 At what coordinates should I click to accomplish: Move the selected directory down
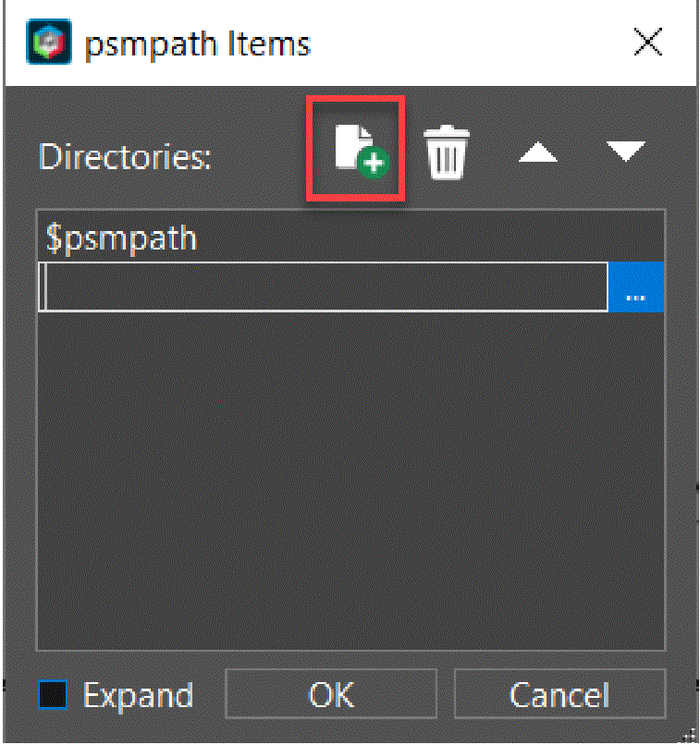point(625,151)
